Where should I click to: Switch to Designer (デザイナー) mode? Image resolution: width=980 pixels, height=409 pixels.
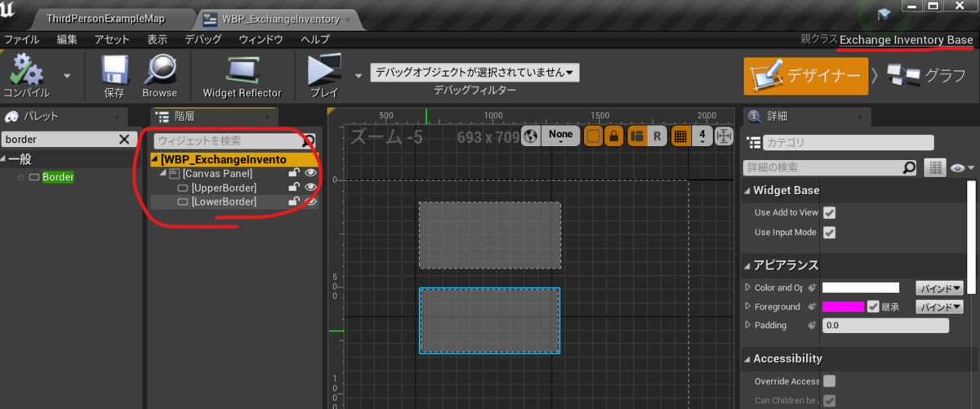pyautogui.click(x=805, y=76)
